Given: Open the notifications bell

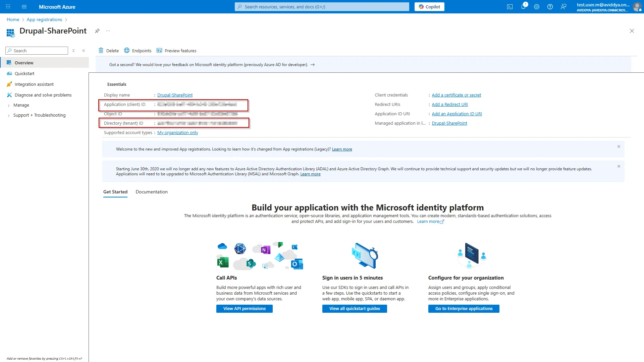Looking at the screenshot, I should [523, 7].
